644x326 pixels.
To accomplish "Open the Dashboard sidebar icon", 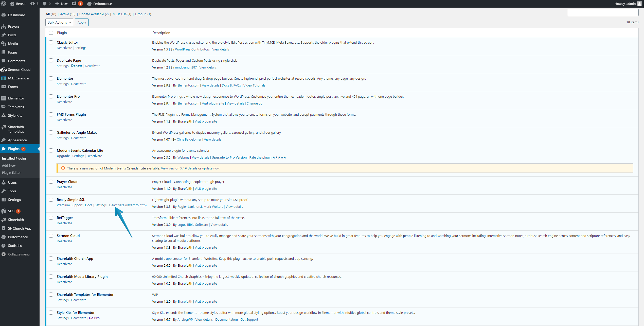I will 4,15.
